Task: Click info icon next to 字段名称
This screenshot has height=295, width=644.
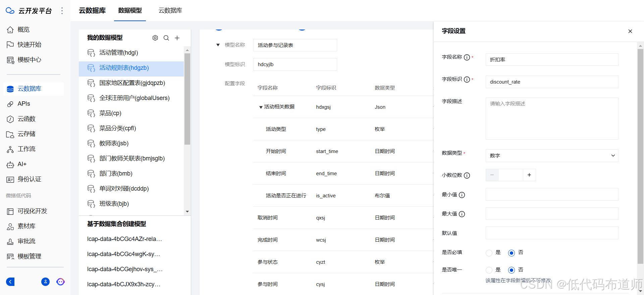Action: (467, 57)
